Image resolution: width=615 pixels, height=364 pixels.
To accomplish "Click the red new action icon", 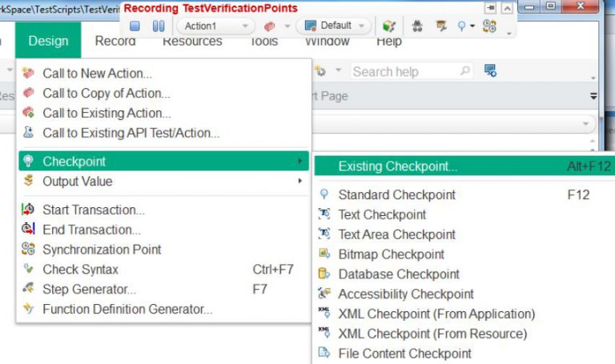I will [269, 26].
